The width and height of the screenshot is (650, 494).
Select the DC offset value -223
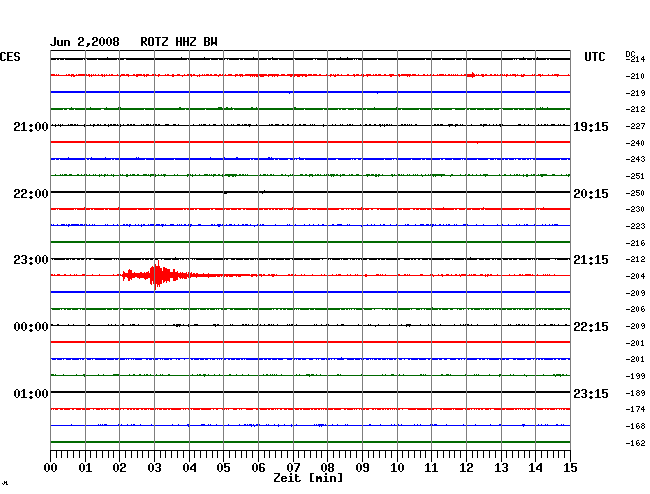(635, 226)
